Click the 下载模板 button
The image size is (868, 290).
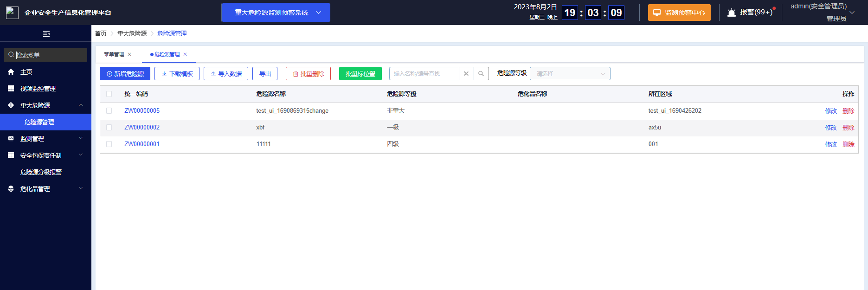(177, 73)
